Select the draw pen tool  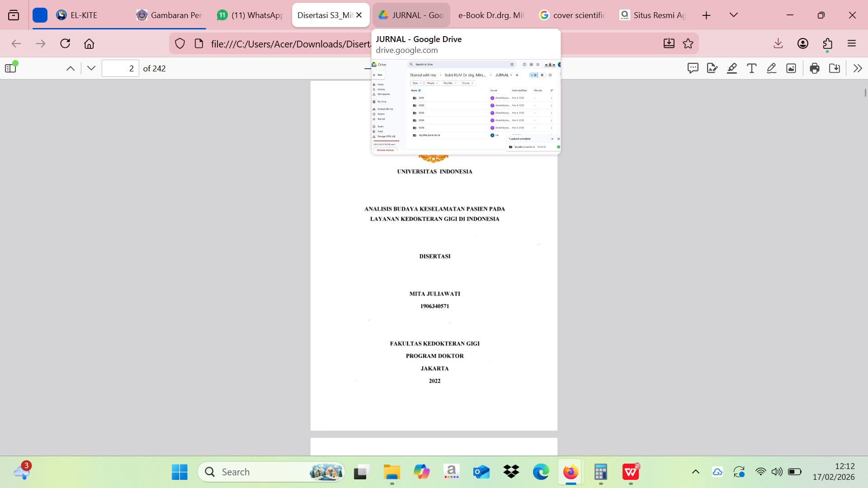pos(771,68)
